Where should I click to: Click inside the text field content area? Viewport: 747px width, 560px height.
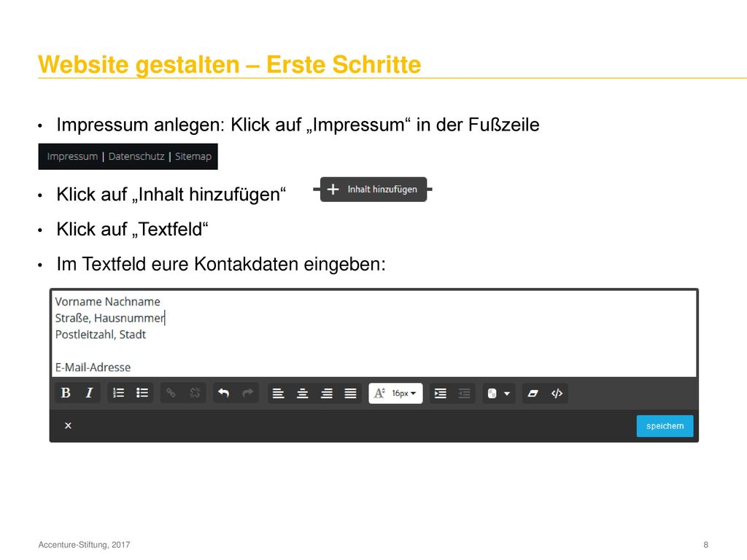coord(374,334)
